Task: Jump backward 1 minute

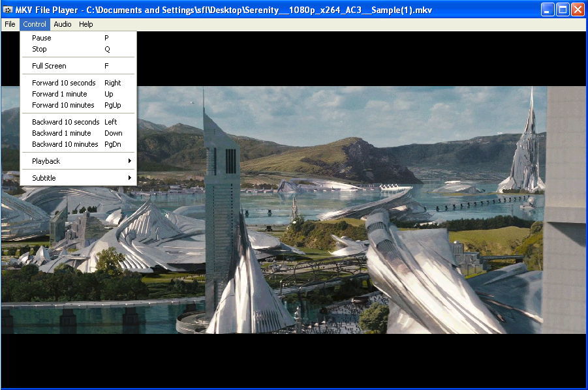Action: coord(61,132)
